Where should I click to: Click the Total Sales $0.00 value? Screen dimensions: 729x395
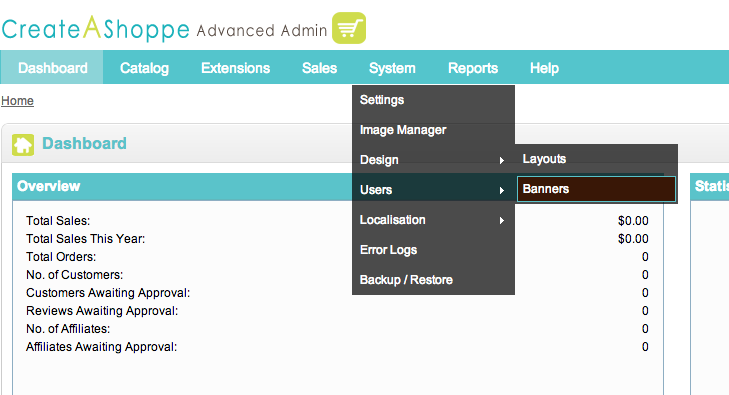coord(633,221)
